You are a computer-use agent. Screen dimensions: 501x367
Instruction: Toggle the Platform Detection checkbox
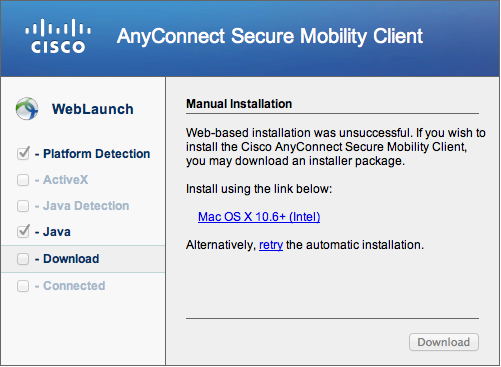pyautogui.click(x=23, y=153)
